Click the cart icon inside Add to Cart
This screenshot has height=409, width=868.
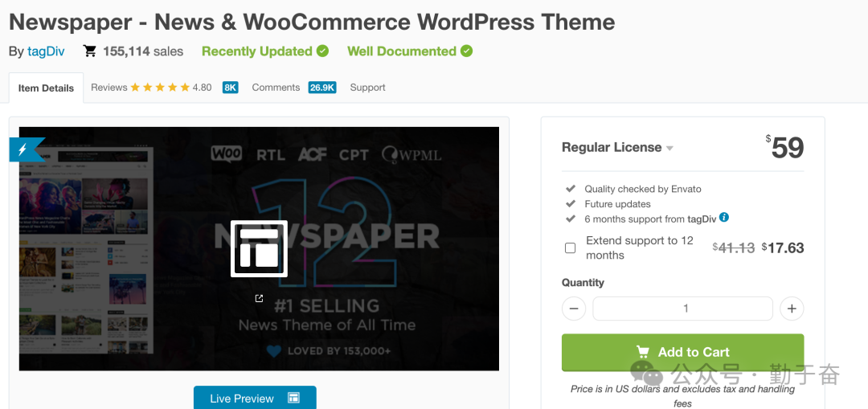click(x=642, y=352)
